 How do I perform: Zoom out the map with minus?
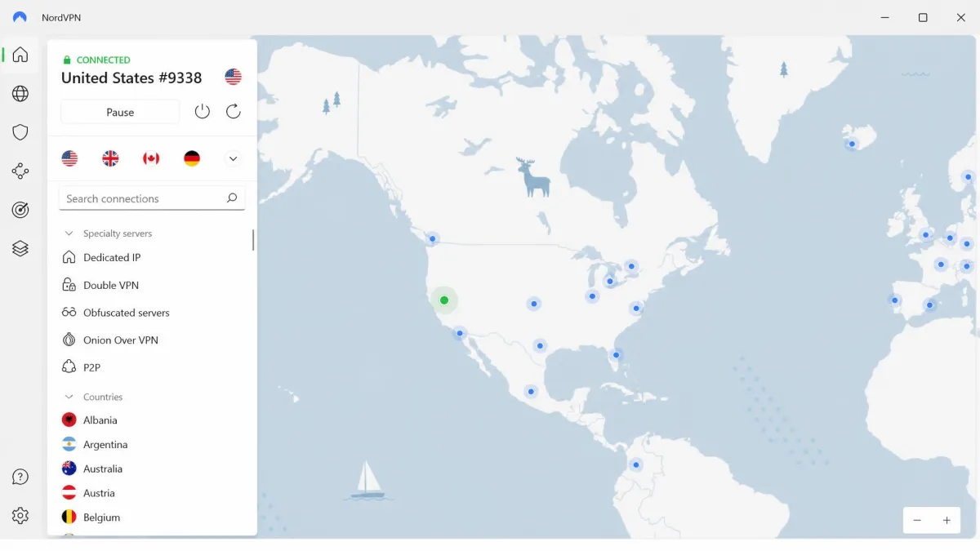pos(917,520)
